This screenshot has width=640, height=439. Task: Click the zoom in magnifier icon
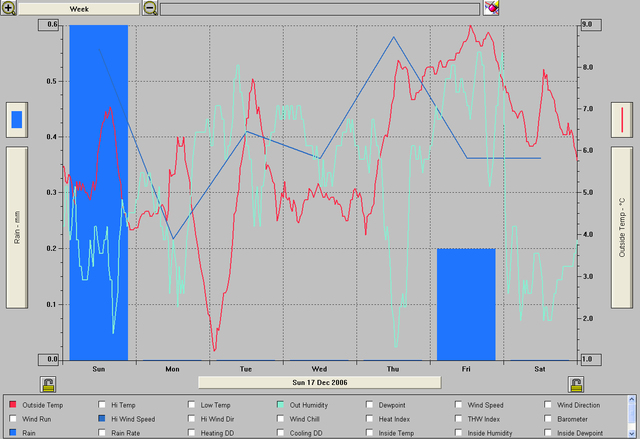coord(8,8)
